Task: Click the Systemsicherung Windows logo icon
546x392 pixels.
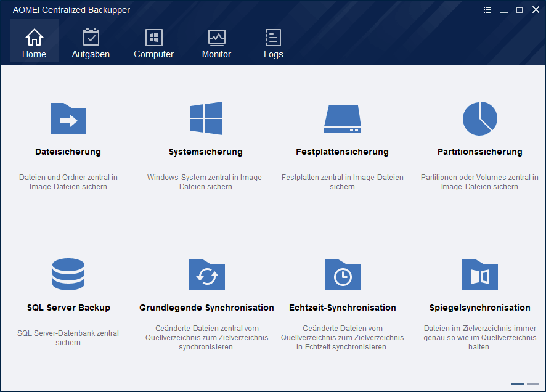Action: click(206, 118)
